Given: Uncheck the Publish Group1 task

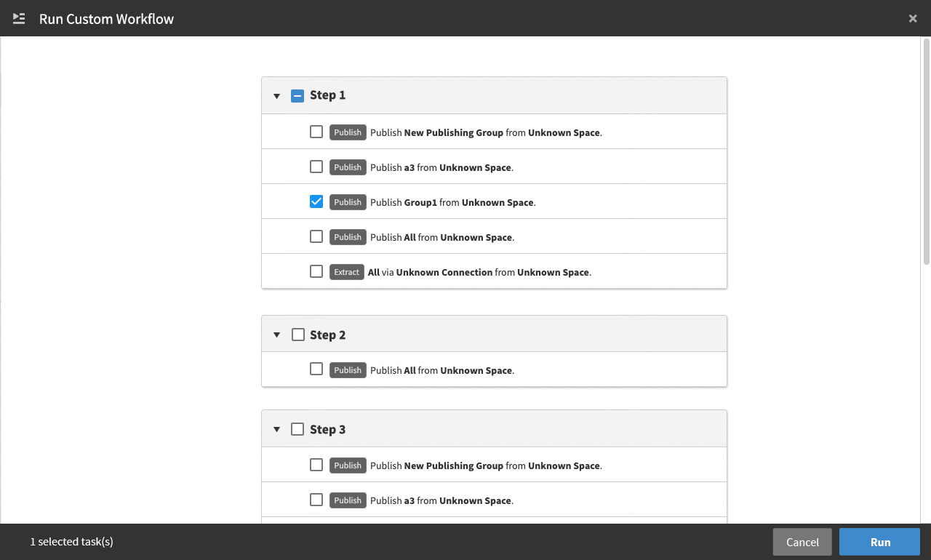Looking at the screenshot, I should [316, 201].
